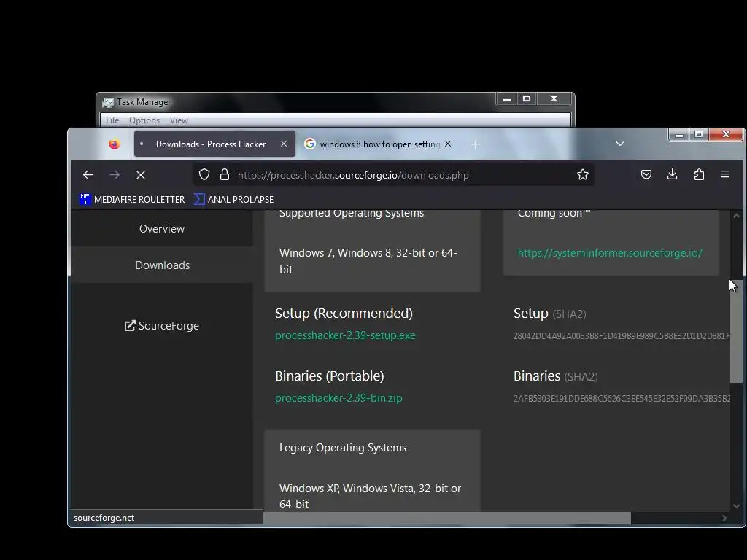Download processhacker-2.39-setup.exe

click(x=345, y=335)
